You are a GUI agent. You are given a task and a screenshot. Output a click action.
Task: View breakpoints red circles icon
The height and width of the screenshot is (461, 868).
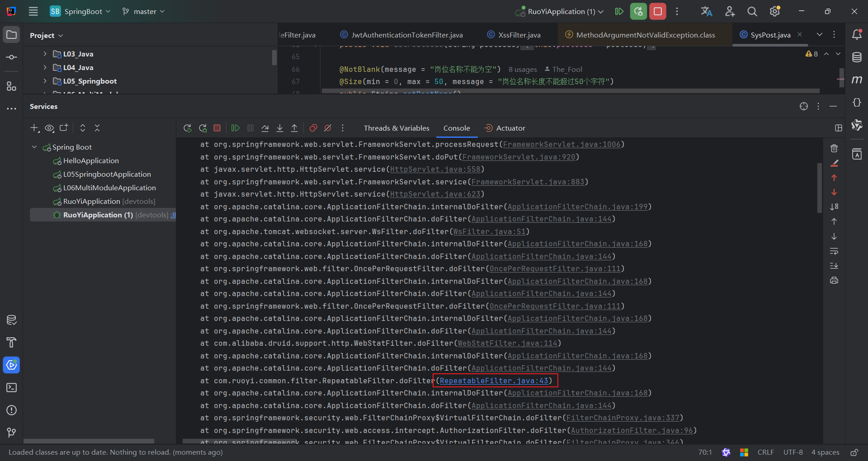[x=313, y=128]
